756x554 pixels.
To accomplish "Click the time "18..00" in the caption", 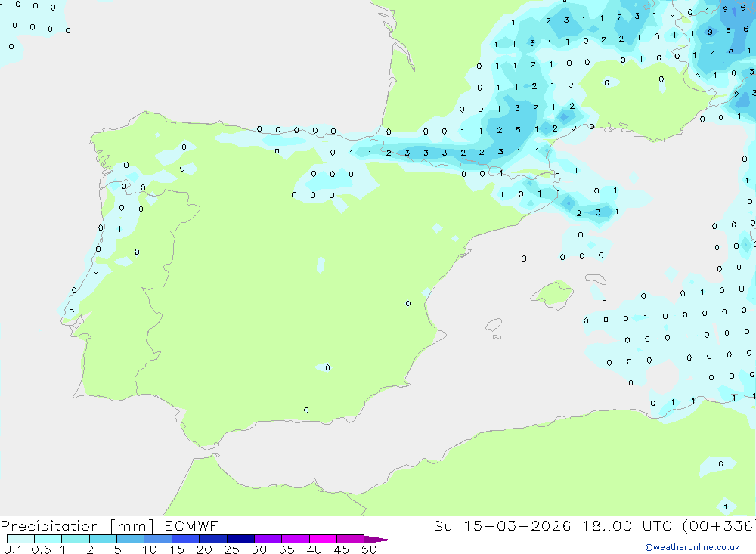I will click(607, 525).
